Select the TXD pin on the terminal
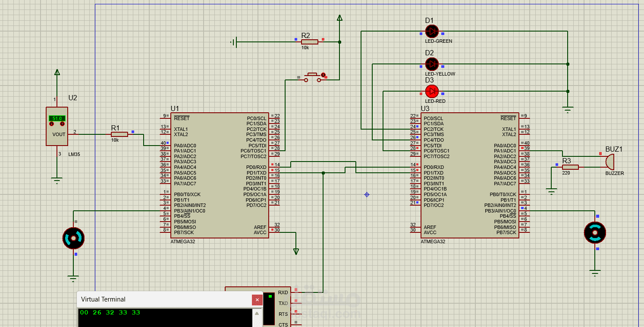This screenshot has height=327, width=644. click(283, 303)
